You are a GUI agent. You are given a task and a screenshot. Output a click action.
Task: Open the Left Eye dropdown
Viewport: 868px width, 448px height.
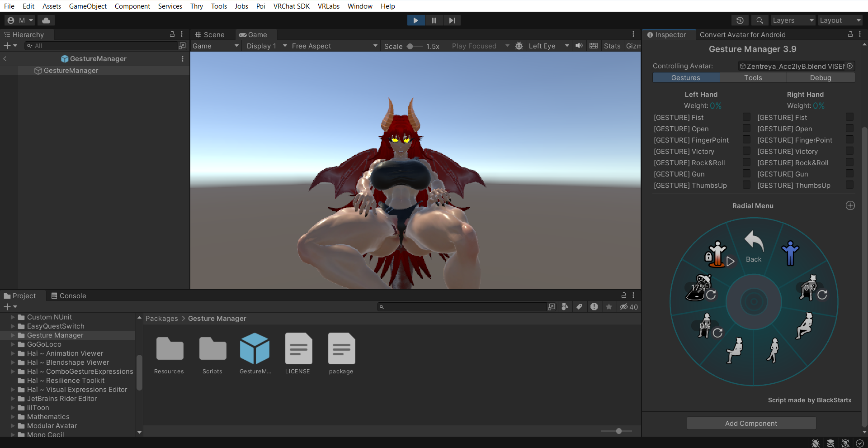click(x=549, y=46)
